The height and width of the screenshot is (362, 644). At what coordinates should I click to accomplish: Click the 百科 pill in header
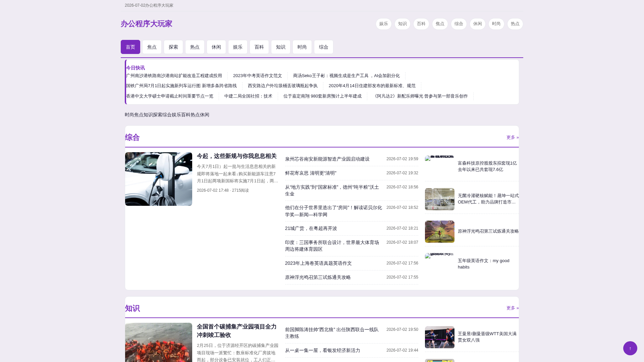click(421, 24)
